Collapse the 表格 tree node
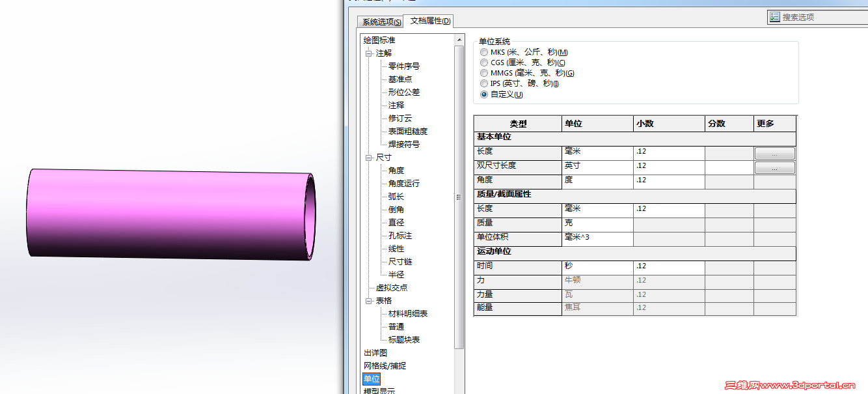The width and height of the screenshot is (868, 394). pyautogui.click(x=369, y=300)
